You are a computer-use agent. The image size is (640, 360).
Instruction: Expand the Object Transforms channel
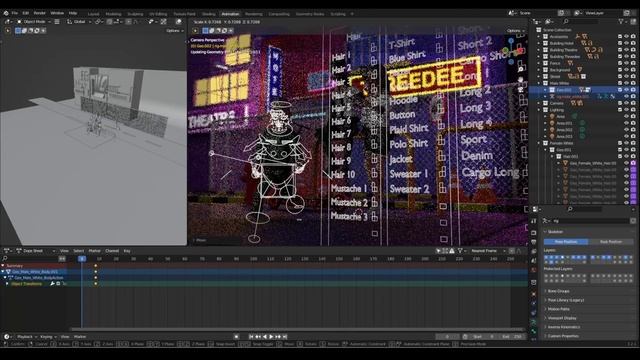coord(7,284)
